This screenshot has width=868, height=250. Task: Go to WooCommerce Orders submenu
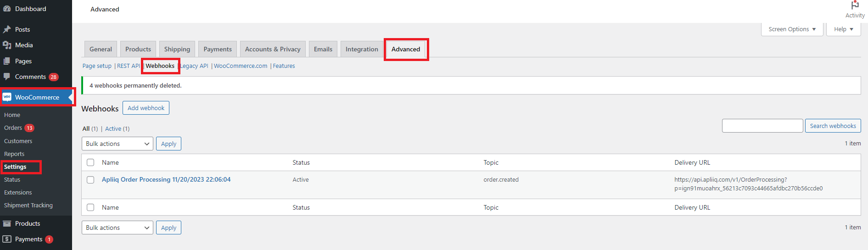13,128
